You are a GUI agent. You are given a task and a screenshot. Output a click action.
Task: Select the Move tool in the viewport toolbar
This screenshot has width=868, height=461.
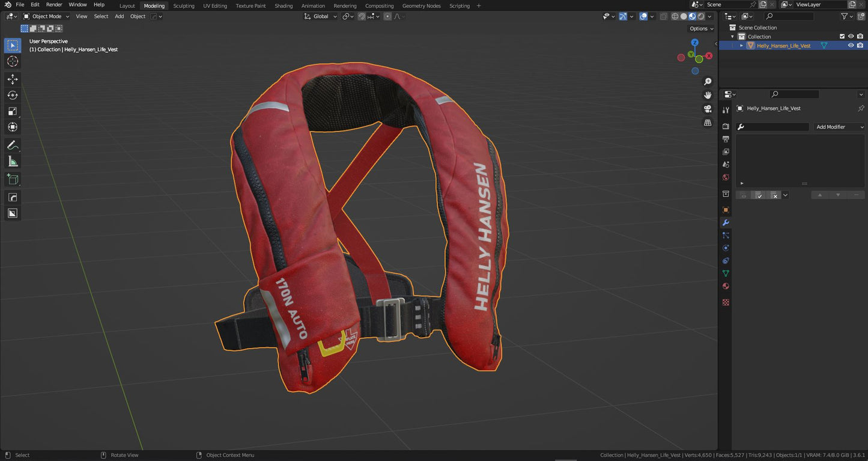pyautogui.click(x=13, y=79)
